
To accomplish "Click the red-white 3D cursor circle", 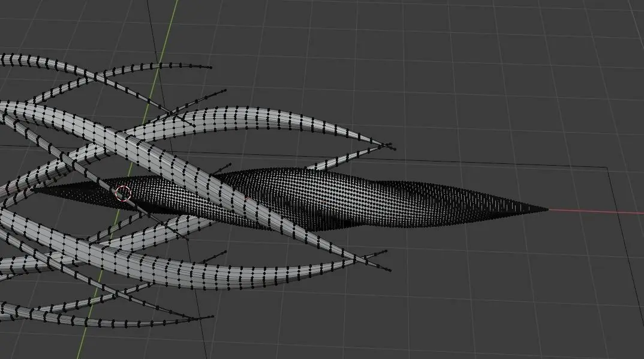I will coord(123,193).
